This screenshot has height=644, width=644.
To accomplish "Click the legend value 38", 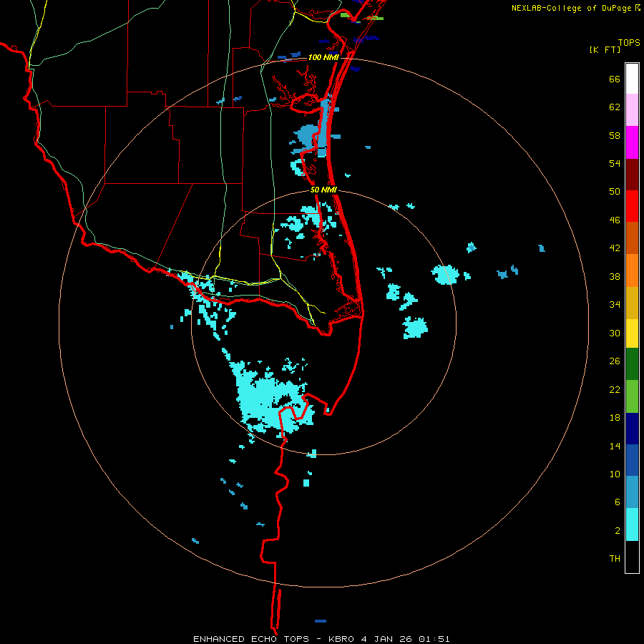I will (x=615, y=277).
